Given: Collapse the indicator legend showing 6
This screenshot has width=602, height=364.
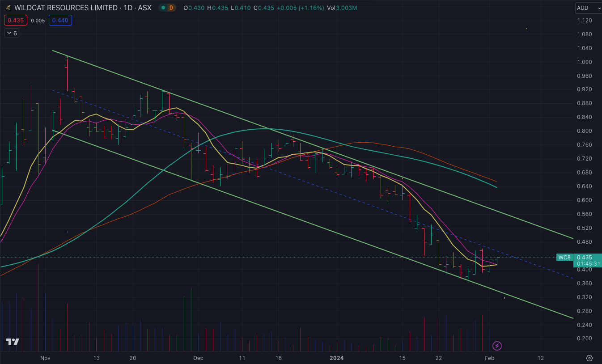Looking at the screenshot, I should point(12,33).
